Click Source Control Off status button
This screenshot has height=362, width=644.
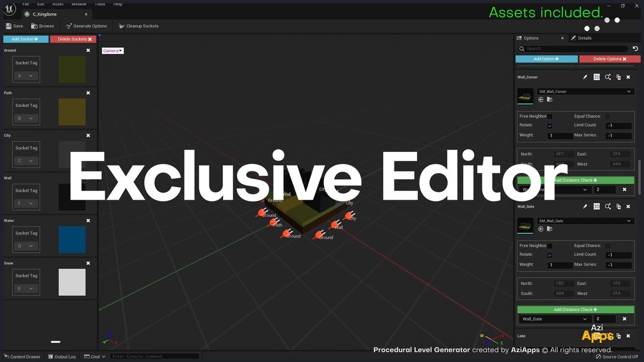tap(617, 357)
